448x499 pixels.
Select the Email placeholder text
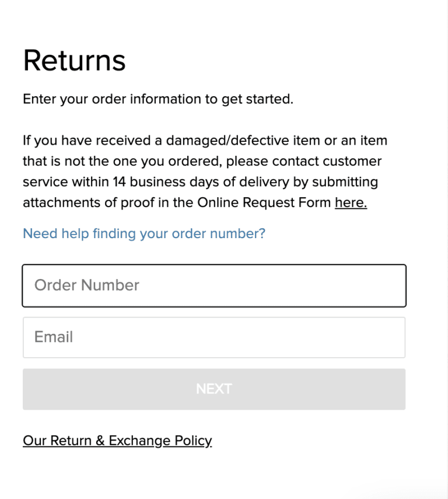point(53,337)
